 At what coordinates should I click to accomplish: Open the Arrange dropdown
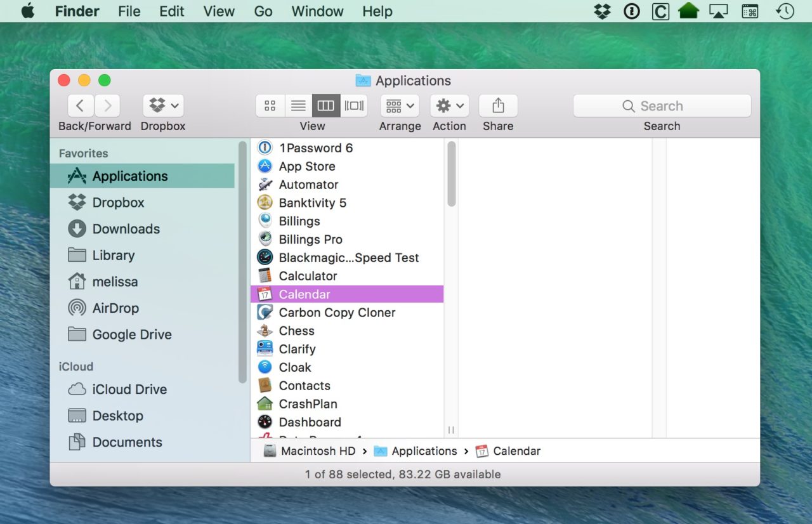click(x=400, y=106)
